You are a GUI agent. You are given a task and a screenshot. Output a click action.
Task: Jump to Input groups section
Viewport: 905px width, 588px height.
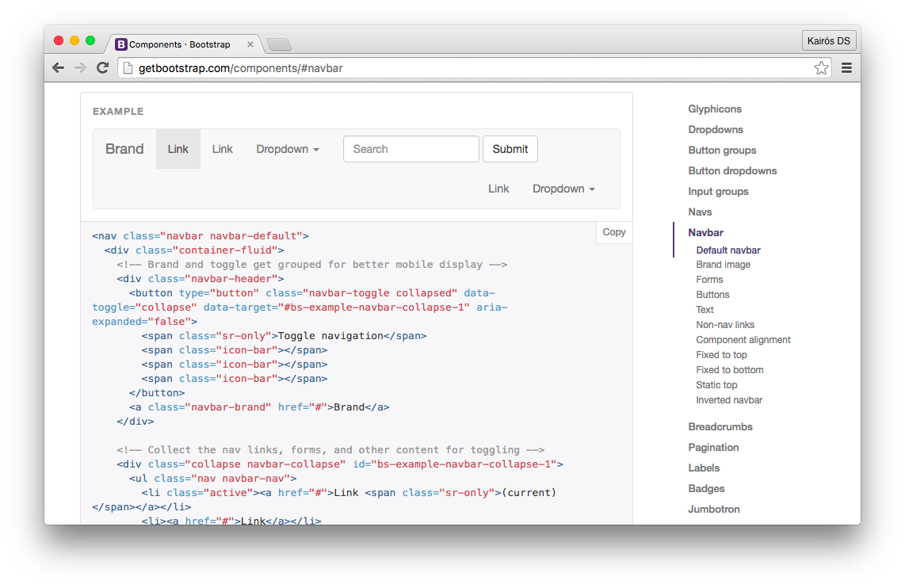tap(718, 192)
